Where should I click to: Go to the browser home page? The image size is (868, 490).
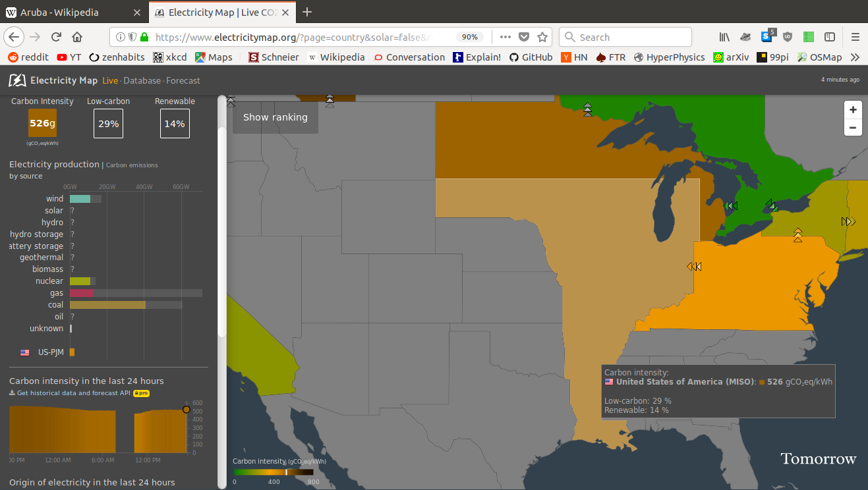click(77, 37)
